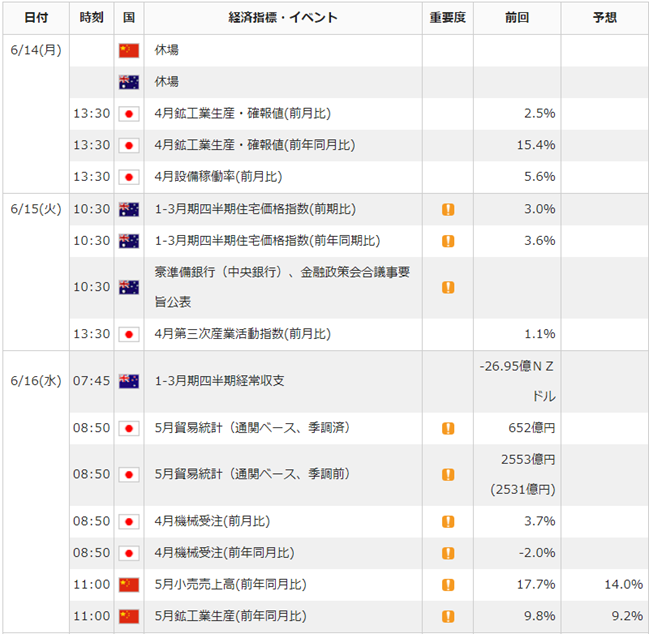Click the Australia flag beside 住宅価格指数(前年同期比)
Image resolution: width=649 pixels, height=634 pixels.
[x=129, y=241]
